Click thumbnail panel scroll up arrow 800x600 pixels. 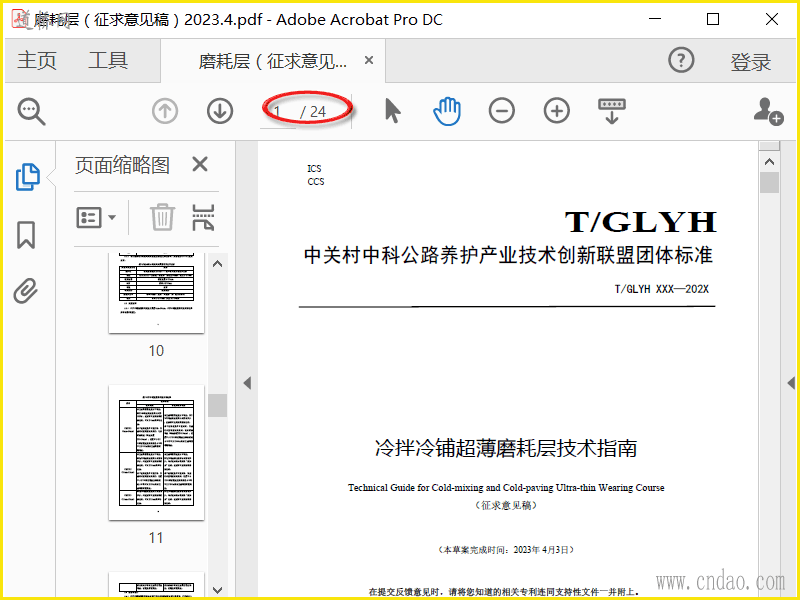[x=217, y=264]
